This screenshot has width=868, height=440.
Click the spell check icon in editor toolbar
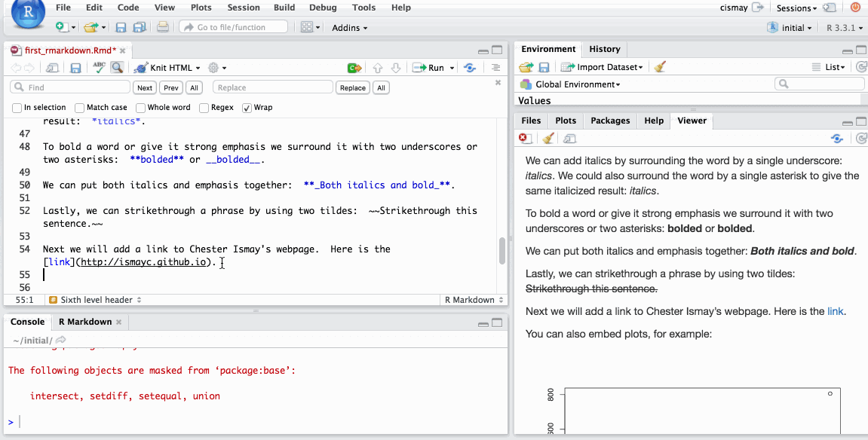(x=99, y=68)
